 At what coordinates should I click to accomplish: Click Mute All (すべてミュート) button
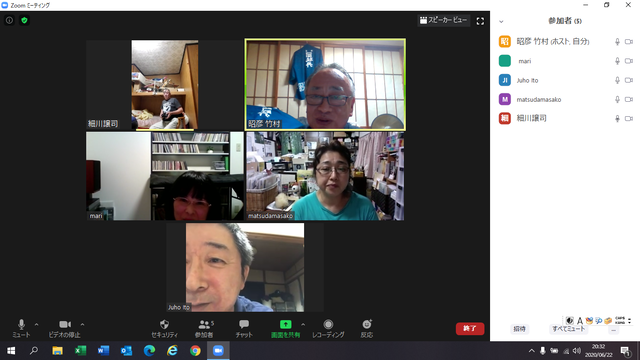click(x=569, y=329)
